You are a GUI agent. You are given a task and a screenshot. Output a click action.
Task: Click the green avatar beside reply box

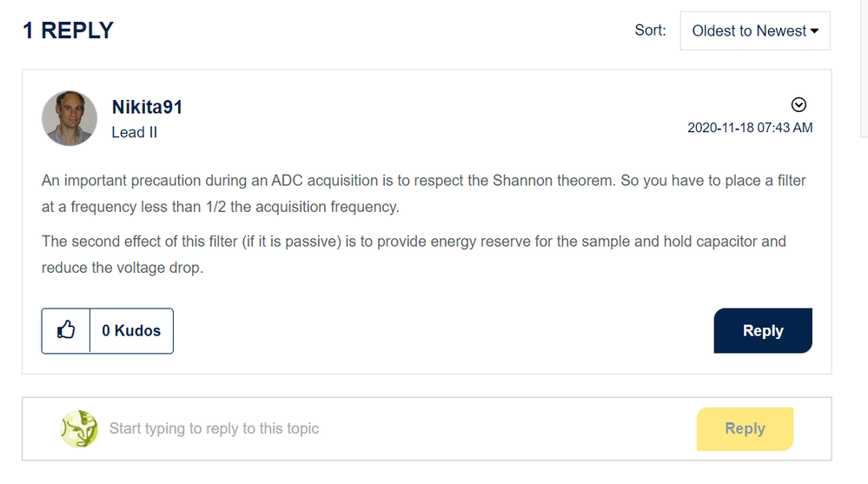(x=79, y=428)
